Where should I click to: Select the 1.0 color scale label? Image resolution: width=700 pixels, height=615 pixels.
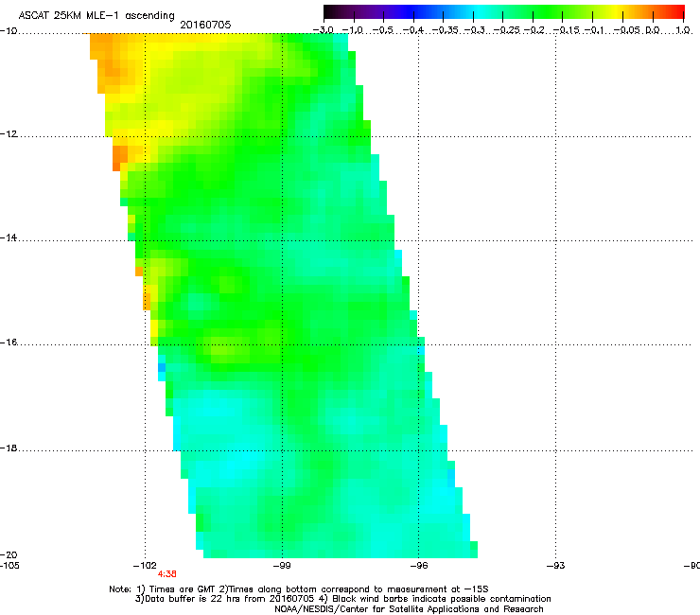pyautogui.click(x=683, y=30)
